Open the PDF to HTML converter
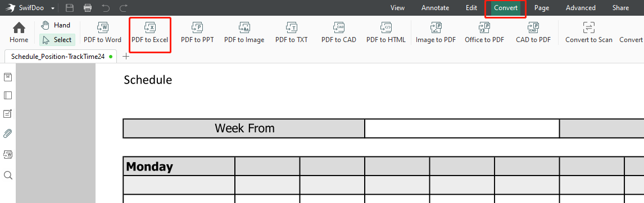Image resolution: width=644 pixels, height=203 pixels. tap(386, 28)
